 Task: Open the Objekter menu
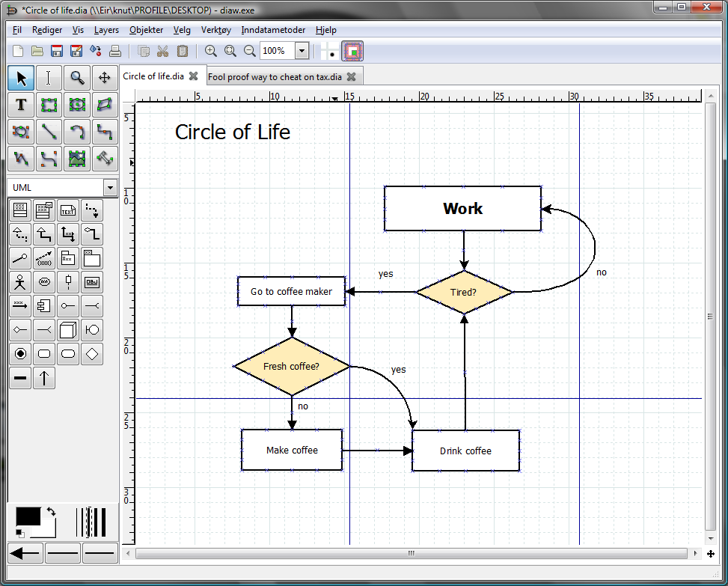click(x=146, y=30)
